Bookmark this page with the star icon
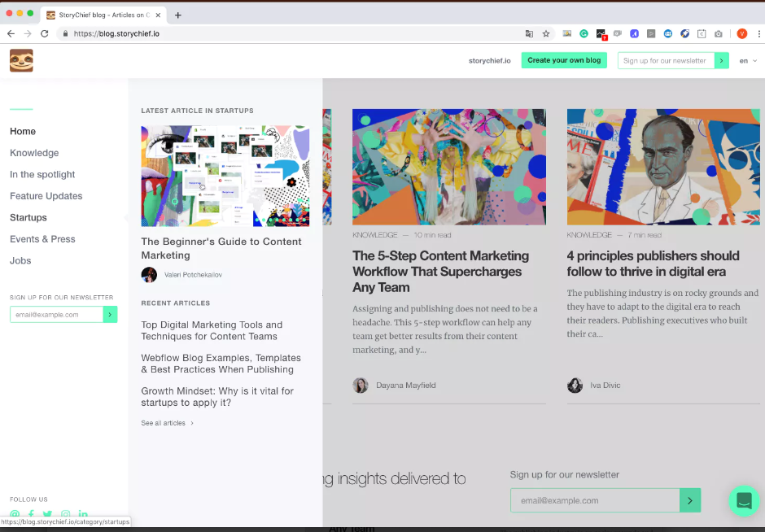 click(546, 33)
